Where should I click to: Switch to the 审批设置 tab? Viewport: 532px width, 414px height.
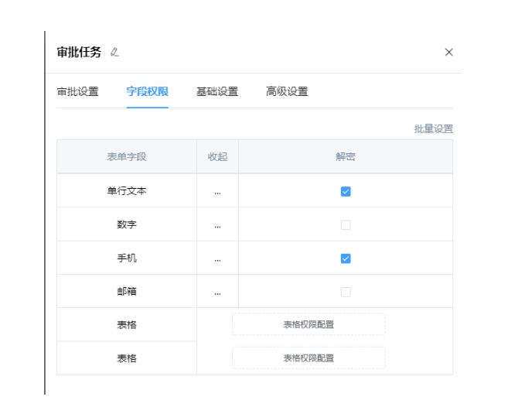coord(78,91)
